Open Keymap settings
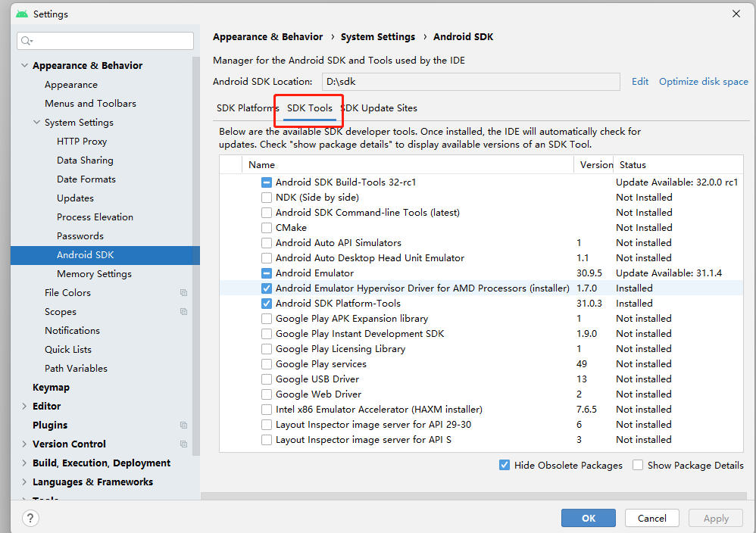This screenshot has width=756, height=533. (x=51, y=387)
